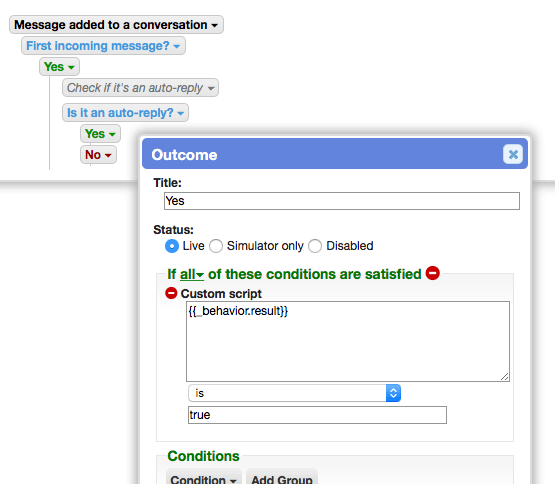Open the No outcome menu
Image resolution: width=555 pixels, height=484 pixels.
pos(98,155)
